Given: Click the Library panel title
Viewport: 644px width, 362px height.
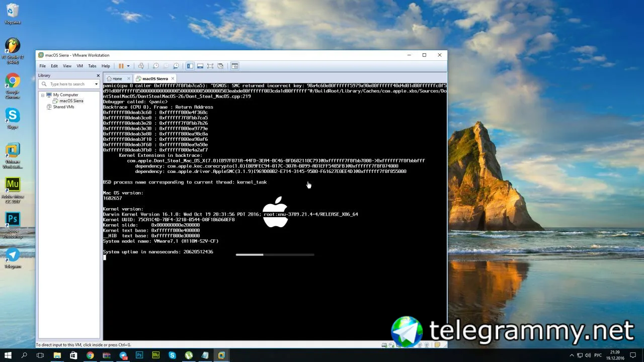Looking at the screenshot, I should [x=44, y=75].
